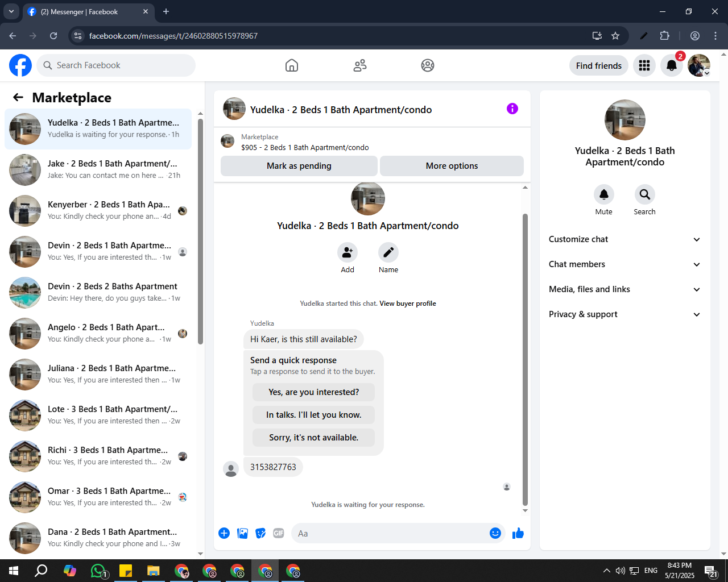
Task: Click Find friends button
Action: pos(599,65)
